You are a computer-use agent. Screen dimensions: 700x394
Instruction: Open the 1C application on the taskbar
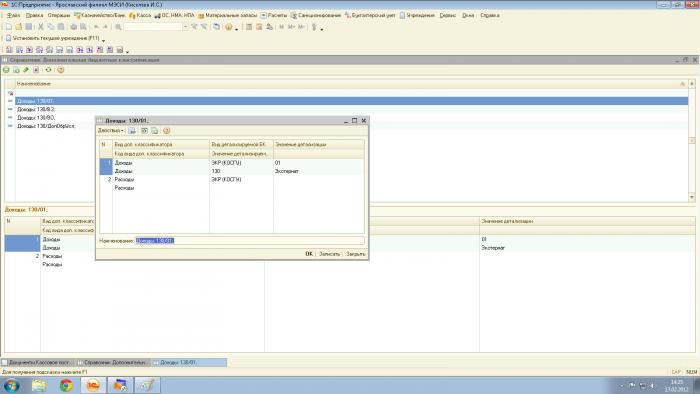tap(93, 385)
